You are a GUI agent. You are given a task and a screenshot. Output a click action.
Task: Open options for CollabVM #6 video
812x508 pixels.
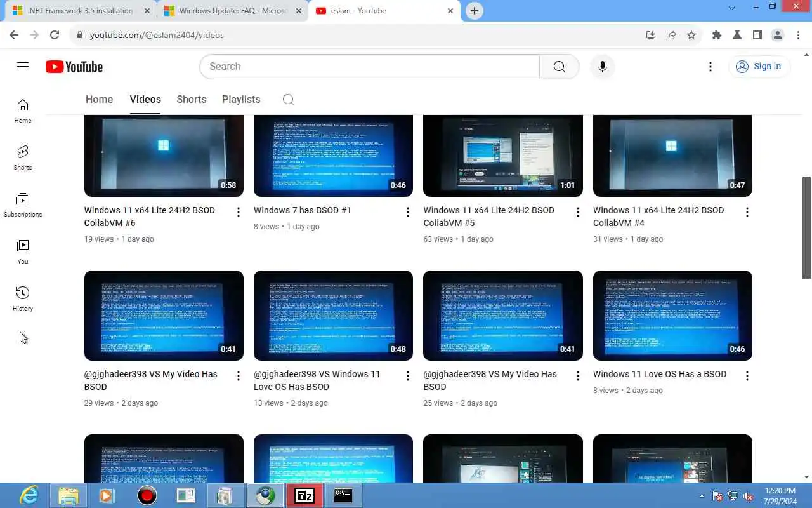(239, 212)
